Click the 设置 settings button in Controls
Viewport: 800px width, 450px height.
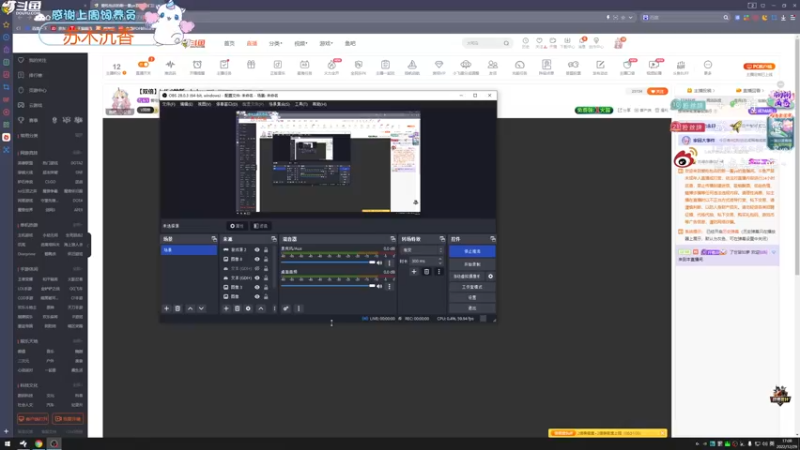click(472, 297)
